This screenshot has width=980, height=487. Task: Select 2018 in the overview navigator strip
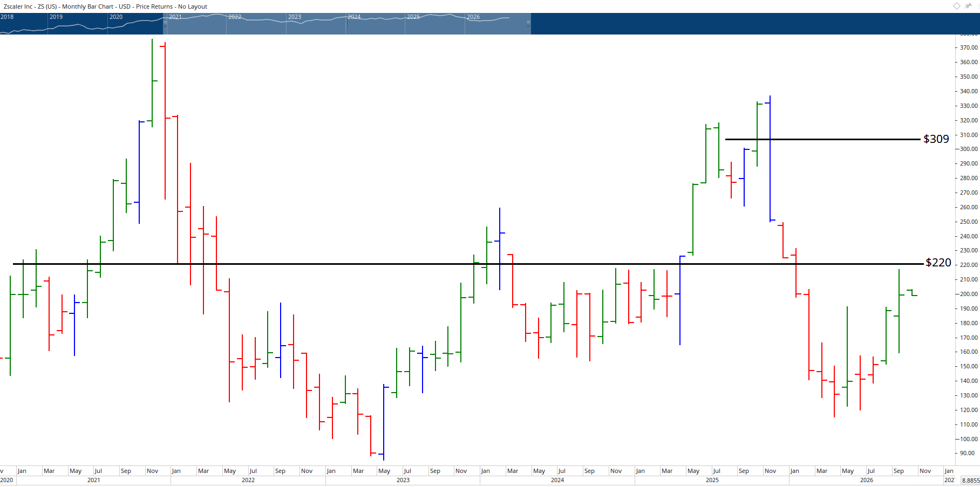coord(7,17)
